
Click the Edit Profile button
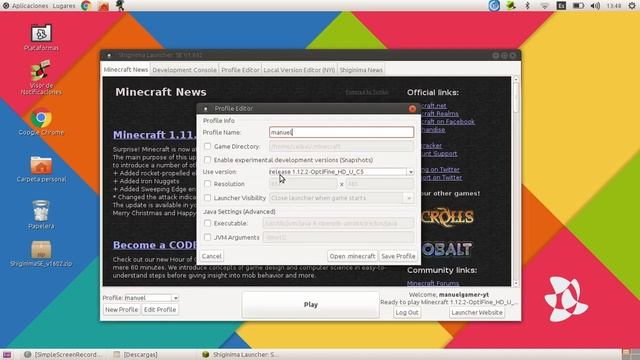tap(160, 310)
